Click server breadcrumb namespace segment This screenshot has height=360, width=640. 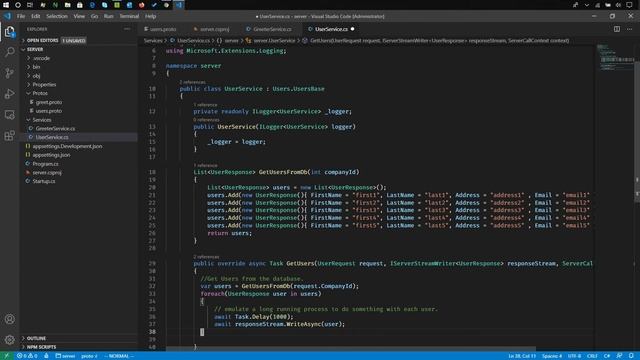pyautogui.click(x=231, y=40)
